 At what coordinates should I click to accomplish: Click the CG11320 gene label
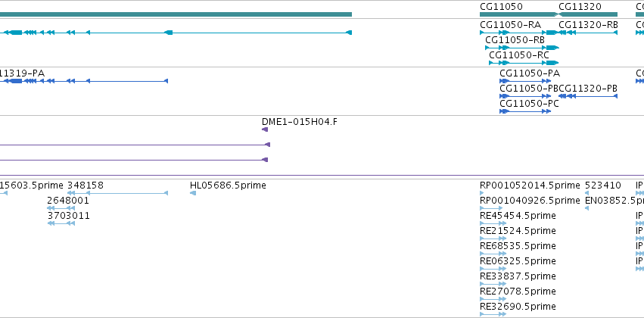580,6
